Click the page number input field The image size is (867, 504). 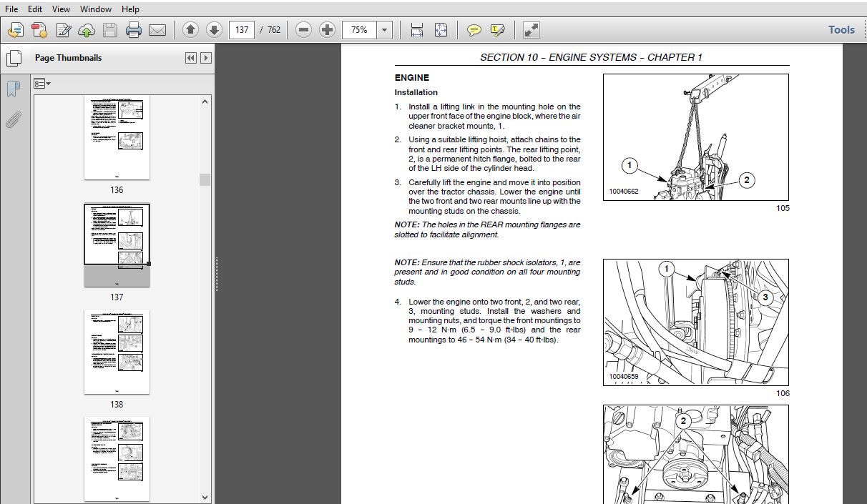tap(242, 30)
